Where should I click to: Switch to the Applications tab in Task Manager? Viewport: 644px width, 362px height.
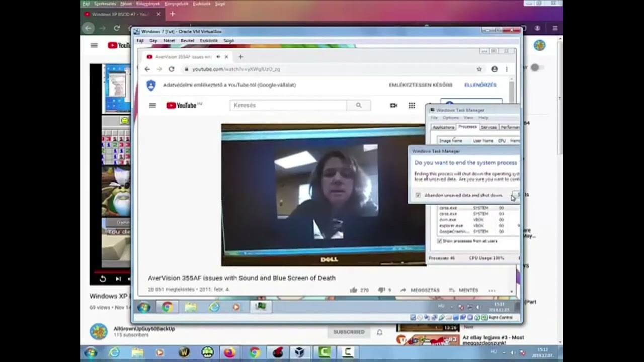click(443, 127)
